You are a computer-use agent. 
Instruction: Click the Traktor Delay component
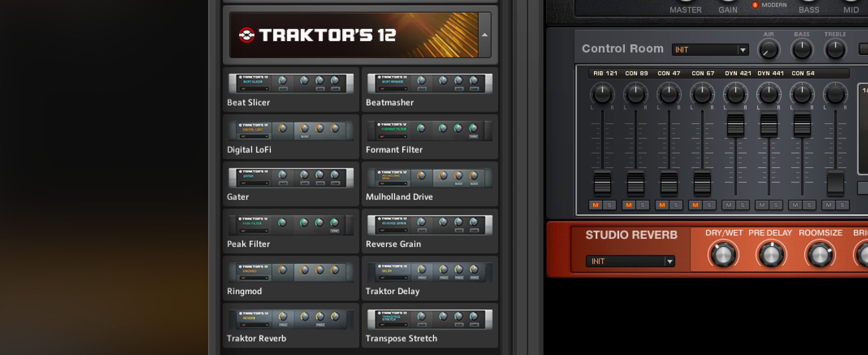tap(430, 278)
